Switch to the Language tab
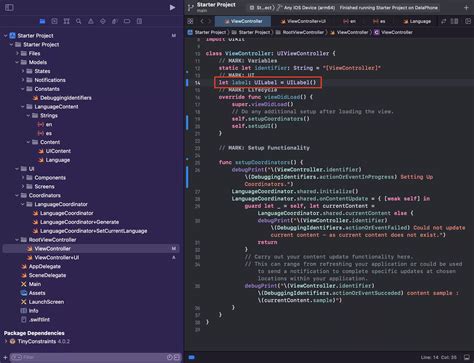Screen dimensions: 474x363 417,21
